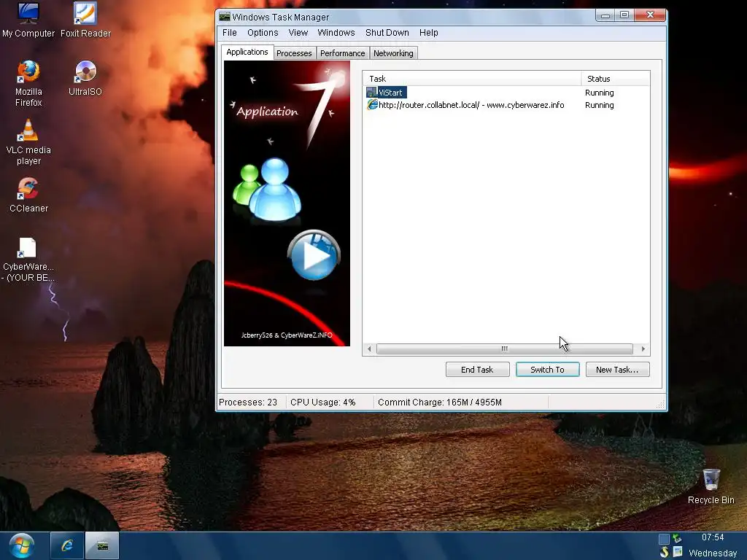
Task: Click Running status of ViStart
Action: point(600,93)
